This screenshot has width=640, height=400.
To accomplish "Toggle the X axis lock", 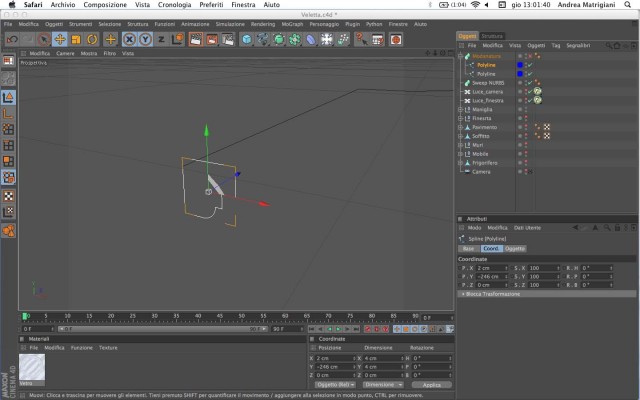I will 129,40.
